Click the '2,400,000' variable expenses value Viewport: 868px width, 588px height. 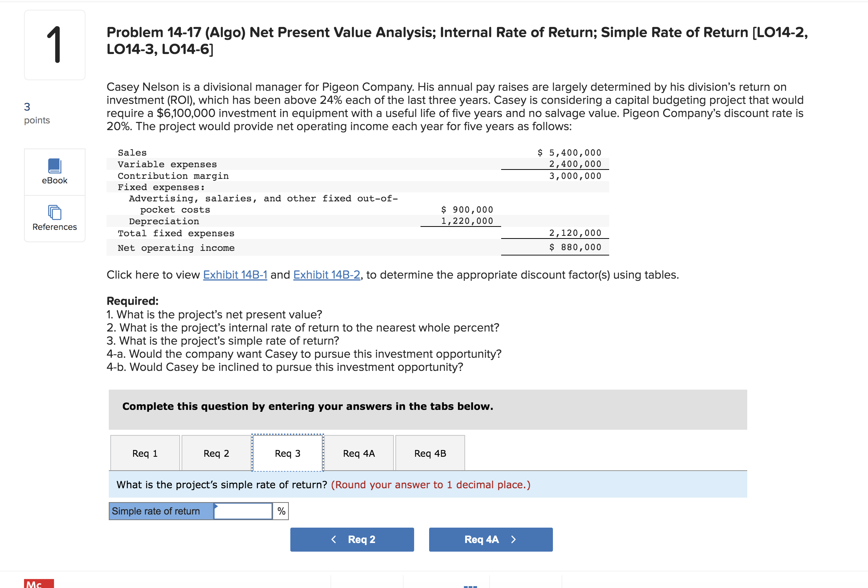pyautogui.click(x=575, y=164)
